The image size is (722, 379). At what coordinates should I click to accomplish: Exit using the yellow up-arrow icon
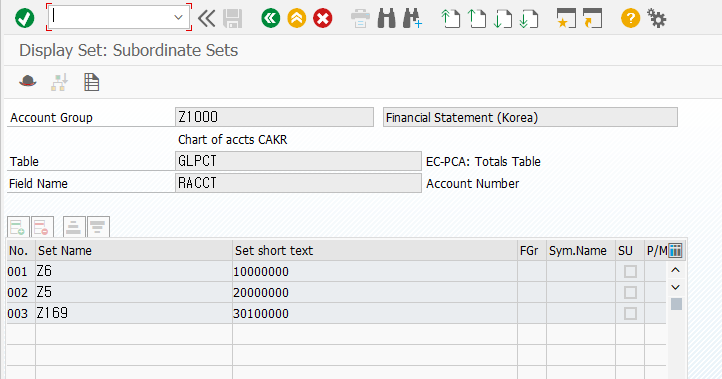(297, 18)
